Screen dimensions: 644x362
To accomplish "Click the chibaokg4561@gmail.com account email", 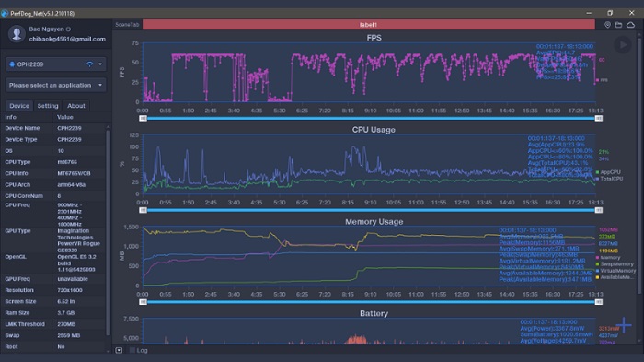I will [67, 39].
